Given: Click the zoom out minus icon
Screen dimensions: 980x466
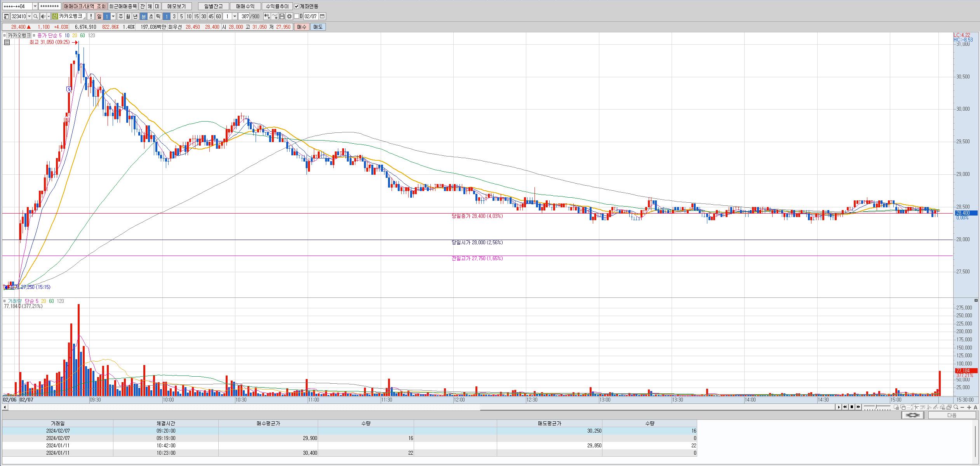Looking at the screenshot, I should (963, 407).
